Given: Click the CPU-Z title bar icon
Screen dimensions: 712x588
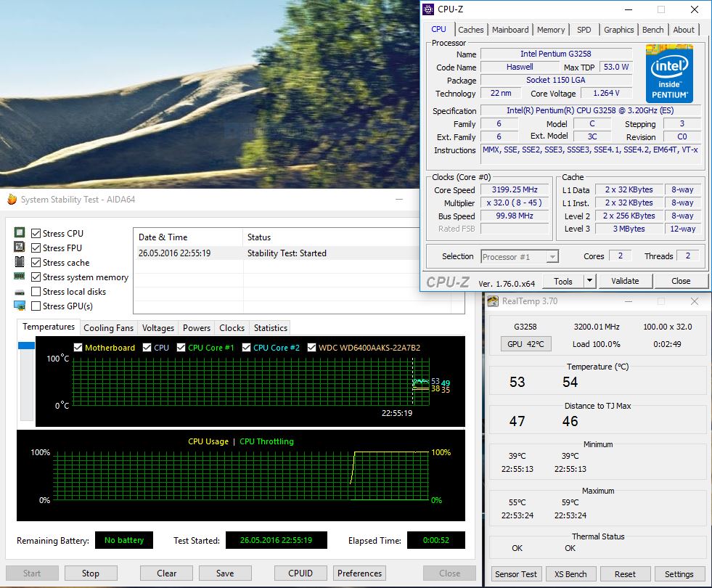Looking at the screenshot, I should [x=429, y=9].
